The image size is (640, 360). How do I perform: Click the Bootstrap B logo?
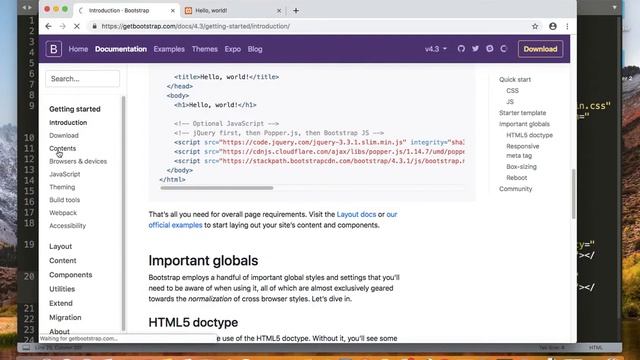pos(53,49)
